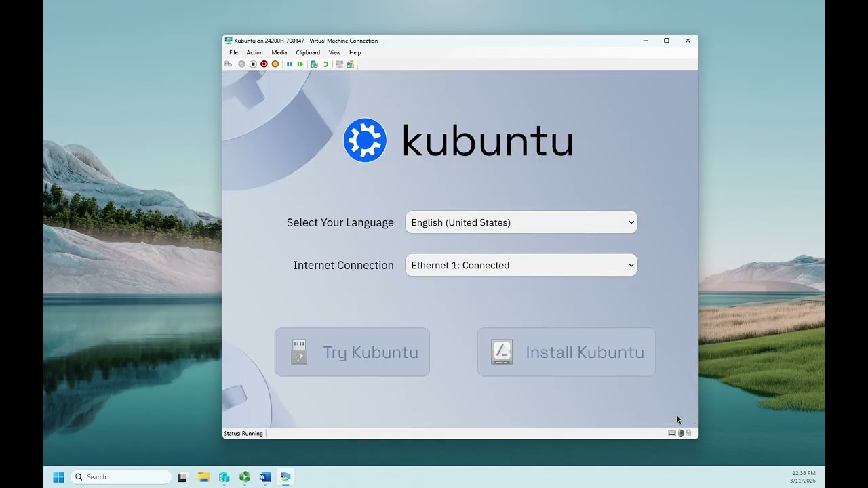868x488 pixels.
Task: Click the Kubuntu gear logo
Action: 365,140
